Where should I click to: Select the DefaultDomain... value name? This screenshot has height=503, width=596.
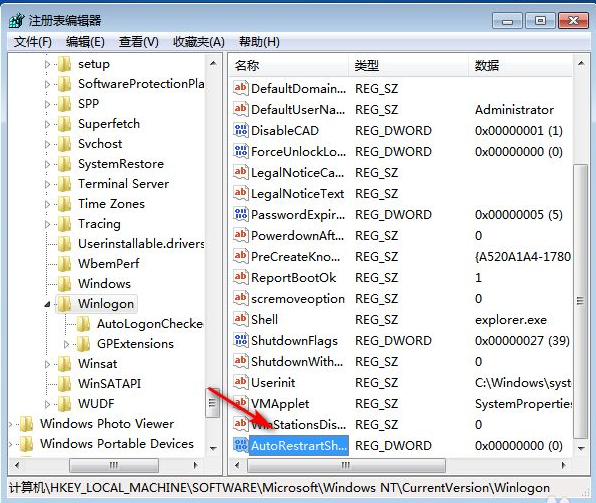[x=298, y=89]
